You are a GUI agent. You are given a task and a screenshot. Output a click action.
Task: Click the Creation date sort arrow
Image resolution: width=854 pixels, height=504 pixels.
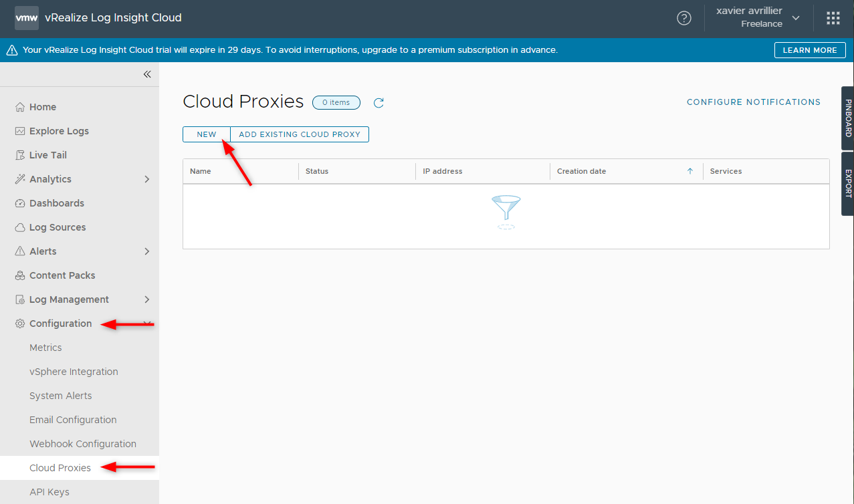tap(690, 171)
